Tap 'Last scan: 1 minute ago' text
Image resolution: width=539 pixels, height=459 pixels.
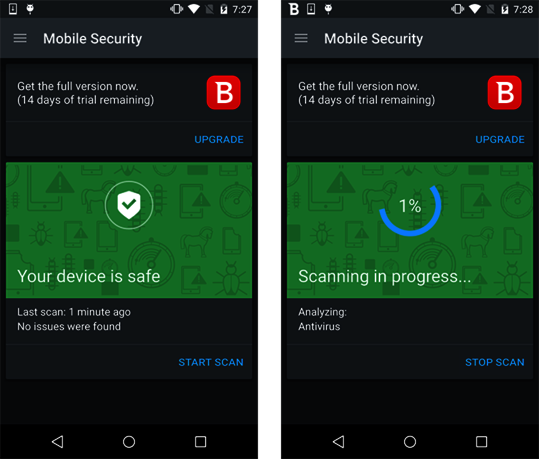tap(74, 312)
